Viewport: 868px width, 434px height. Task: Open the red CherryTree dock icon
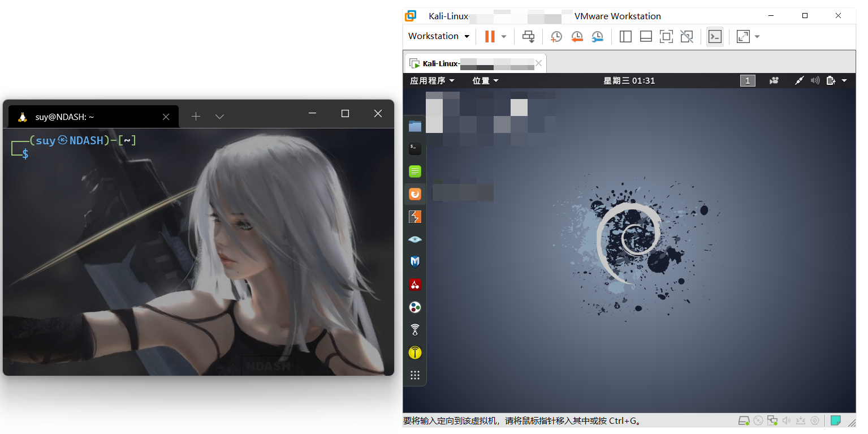click(415, 285)
